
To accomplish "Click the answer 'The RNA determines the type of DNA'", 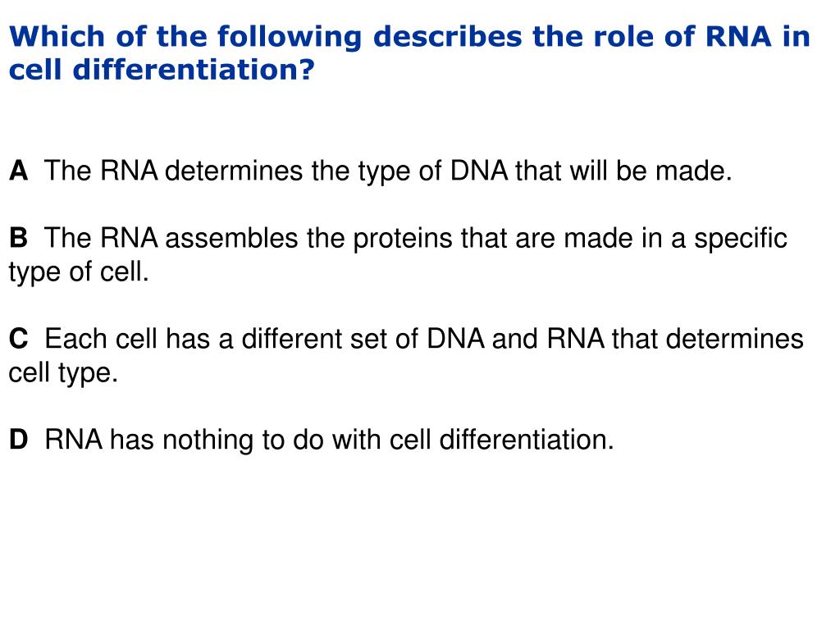I will click(388, 171).
